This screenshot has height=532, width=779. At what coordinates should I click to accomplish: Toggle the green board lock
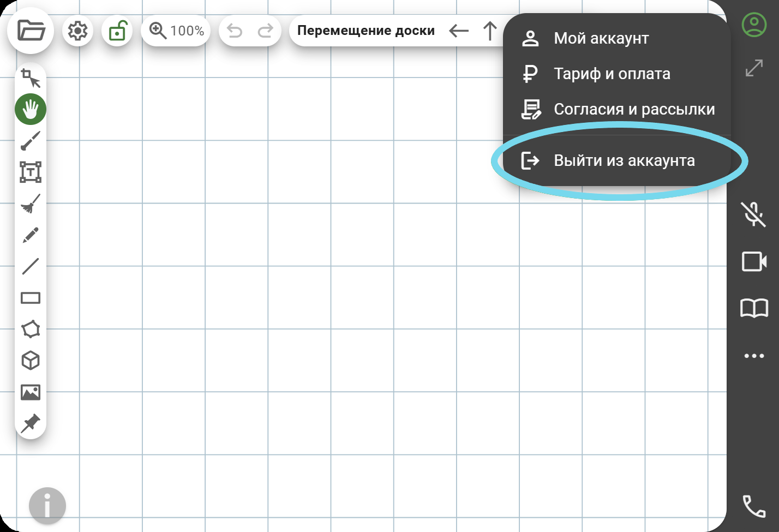click(117, 31)
